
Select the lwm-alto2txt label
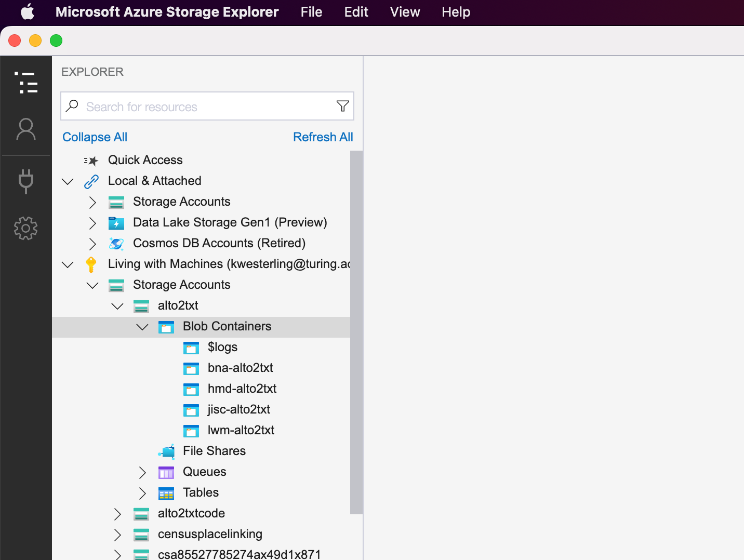(241, 430)
